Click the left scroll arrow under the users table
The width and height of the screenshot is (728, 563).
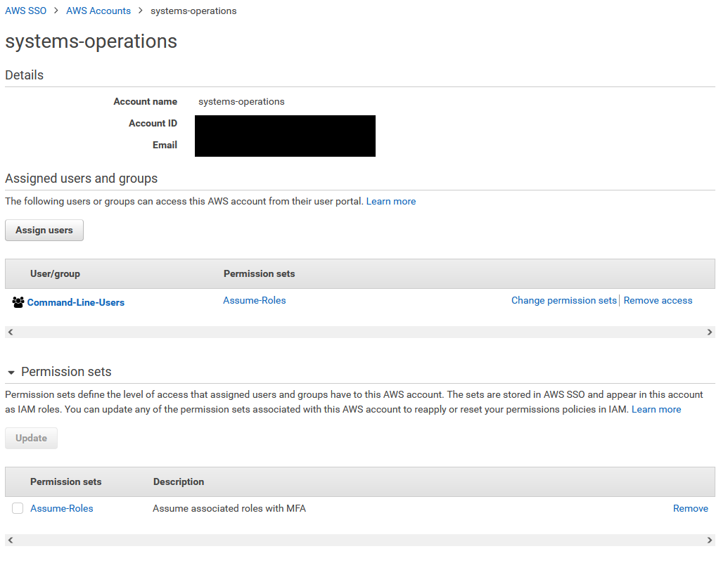(x=10, y=332)
